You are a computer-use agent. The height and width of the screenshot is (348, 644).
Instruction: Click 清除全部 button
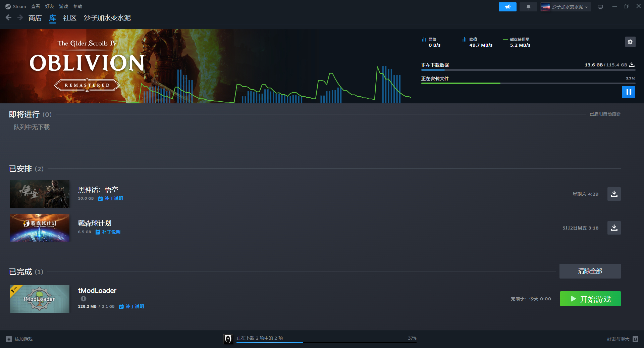pos(590,271)
